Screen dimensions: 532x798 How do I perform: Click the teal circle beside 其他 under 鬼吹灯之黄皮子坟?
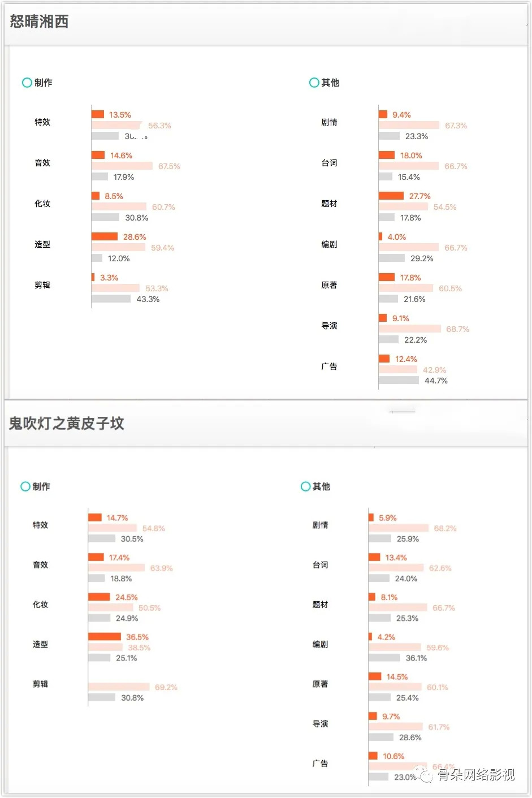point(306,486)
